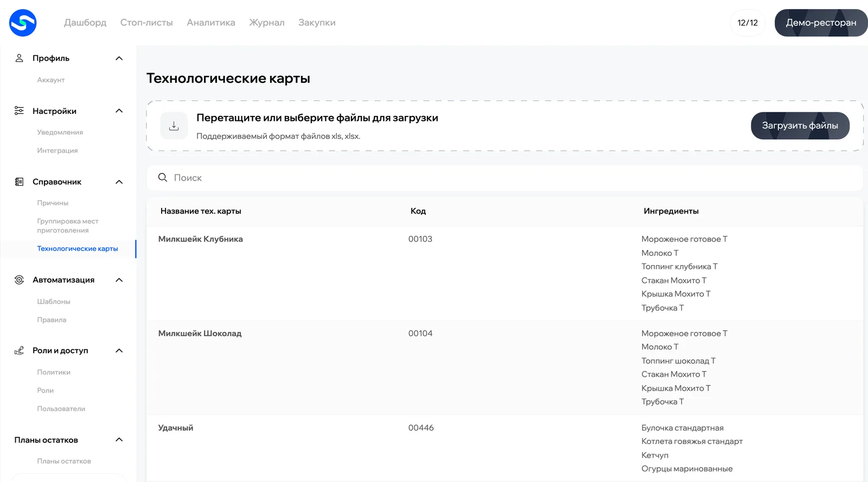This screenshot has width=868, height=482.
Task: Click the Профиль user icon
Action: point(19,58)
